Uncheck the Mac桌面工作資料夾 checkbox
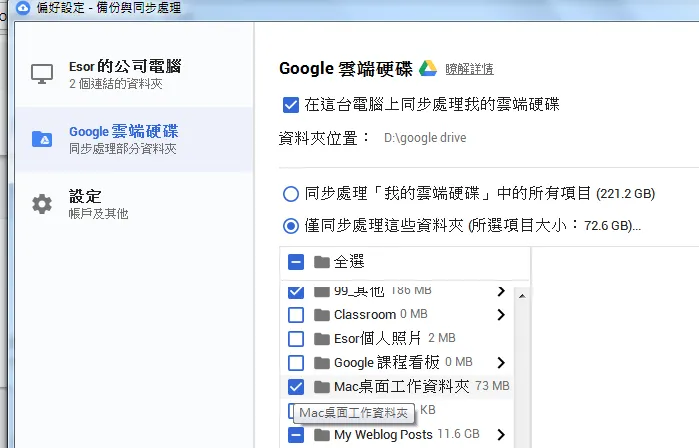The height and width of the screenshot is (448, 699). (x=296, y=386)
